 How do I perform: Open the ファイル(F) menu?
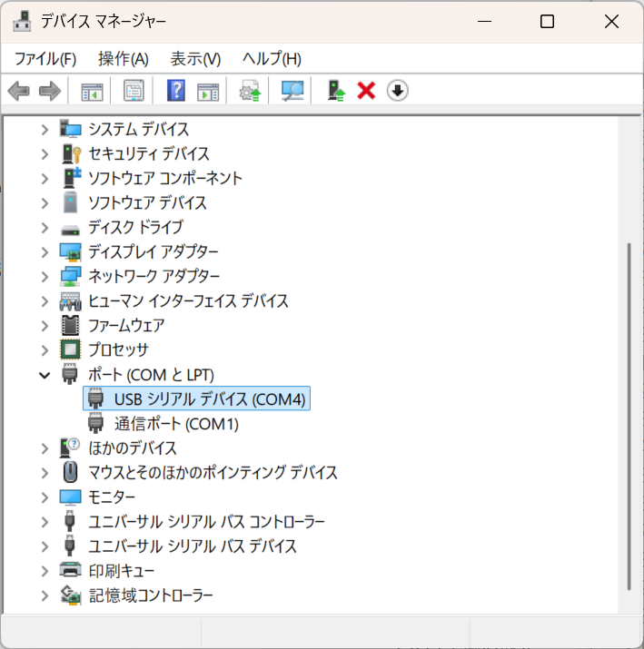point(45,59)
